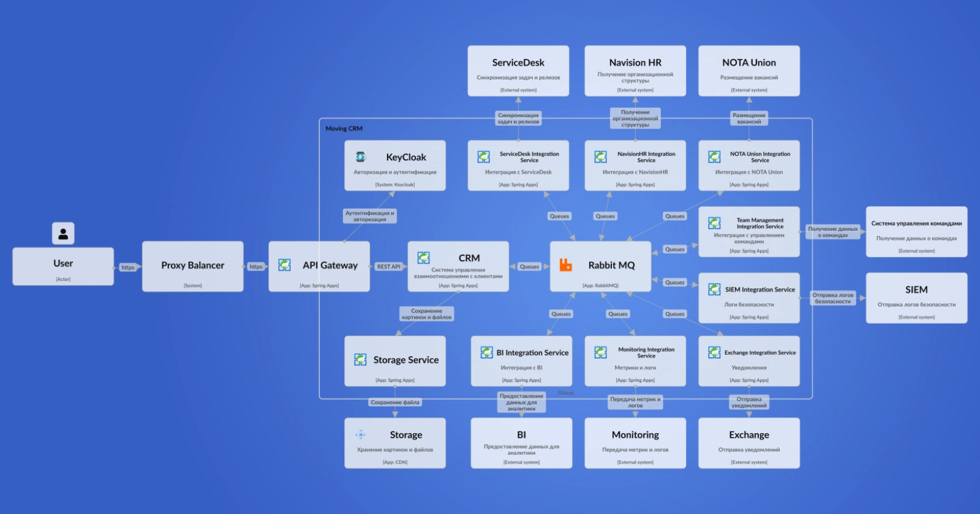Click the Moving CRM group title
Image resolution: width=980 pixels, height=514 pixels.
344,128
